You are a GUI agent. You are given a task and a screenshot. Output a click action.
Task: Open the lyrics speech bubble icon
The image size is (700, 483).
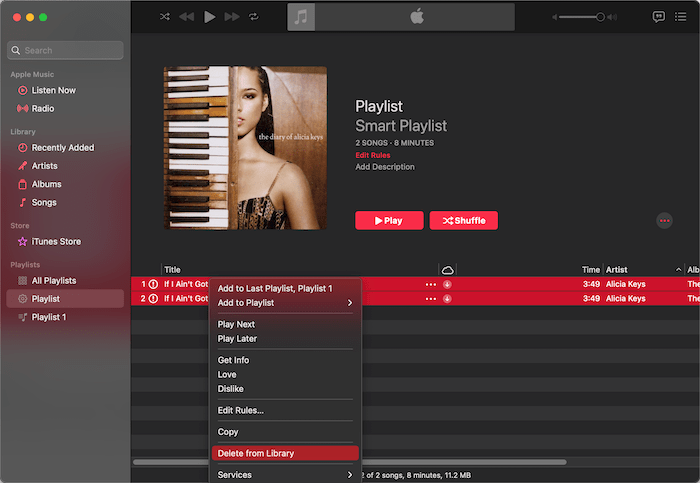(659, 17)
